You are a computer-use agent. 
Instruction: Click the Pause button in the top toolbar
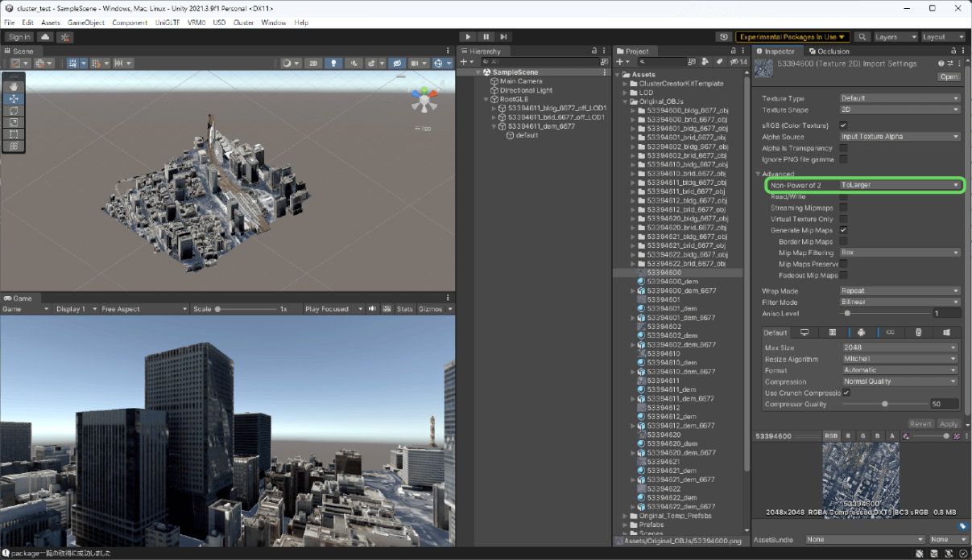[x=486, y=37]
